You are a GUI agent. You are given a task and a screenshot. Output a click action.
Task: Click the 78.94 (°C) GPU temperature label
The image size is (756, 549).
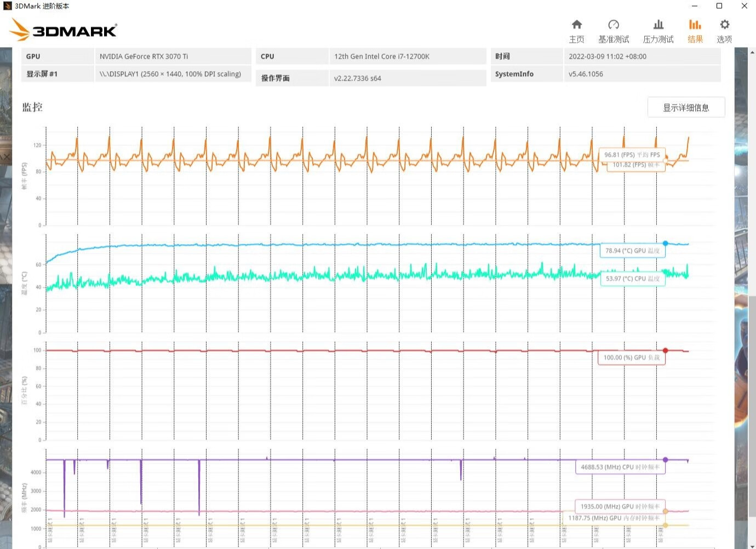[x=632, y=251]
